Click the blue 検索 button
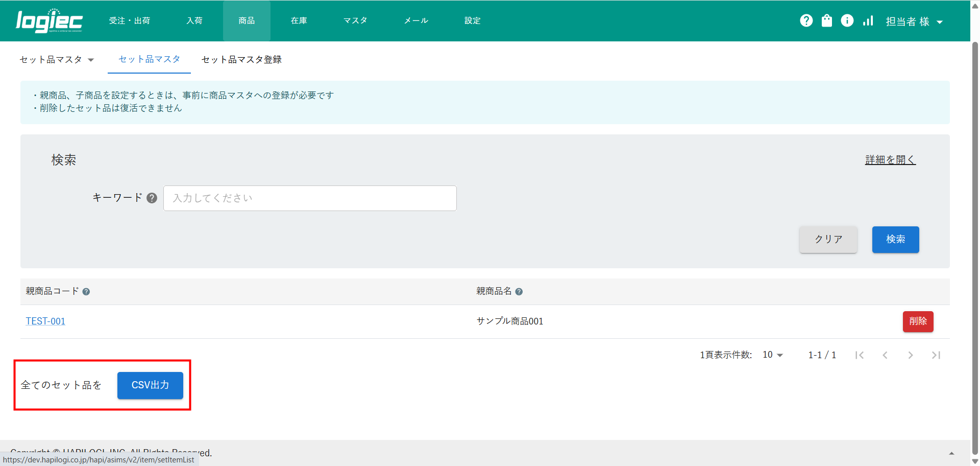This screenshot has height=466, width=980. (895, 240)
